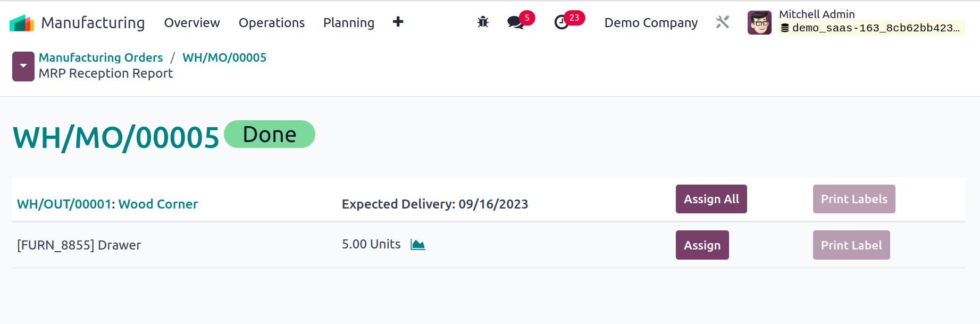Image resolution: width=980 pixels, height=324 pixels.
Task: Open the WH/OUT/00001: Wood Corner link
Action: [107, 204]
